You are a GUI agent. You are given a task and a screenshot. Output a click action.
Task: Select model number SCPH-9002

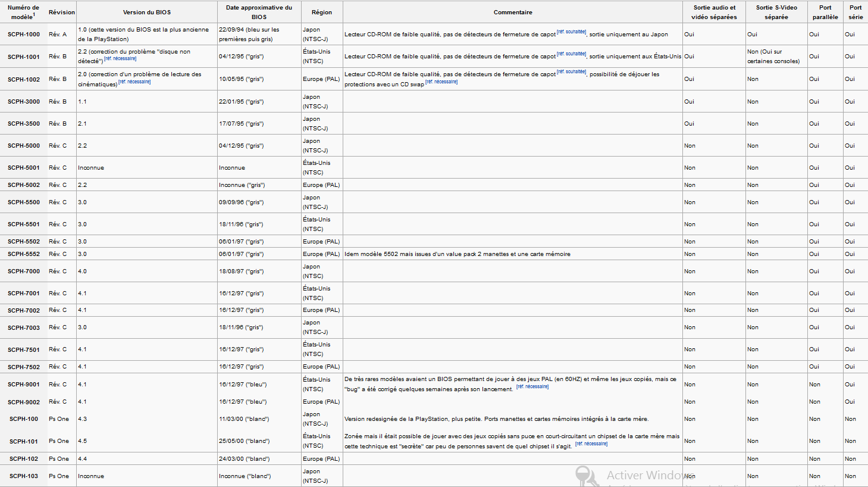pos(24,402)
